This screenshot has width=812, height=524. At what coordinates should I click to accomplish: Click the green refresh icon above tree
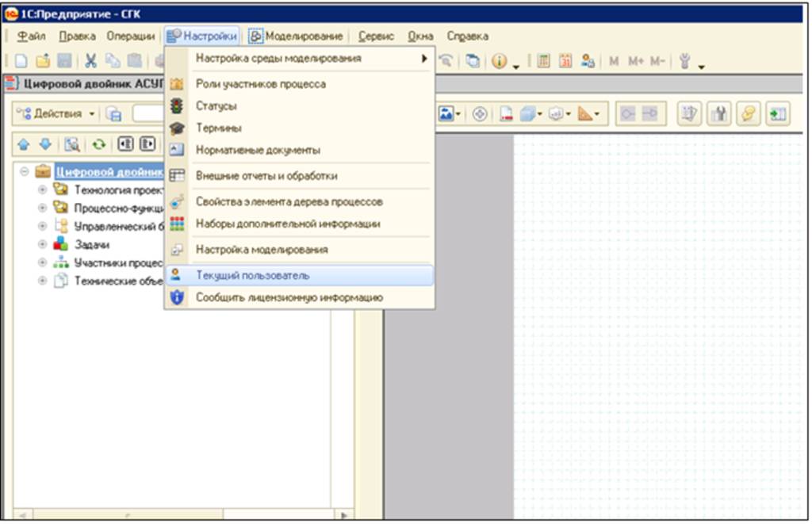[x=98, y=145]
